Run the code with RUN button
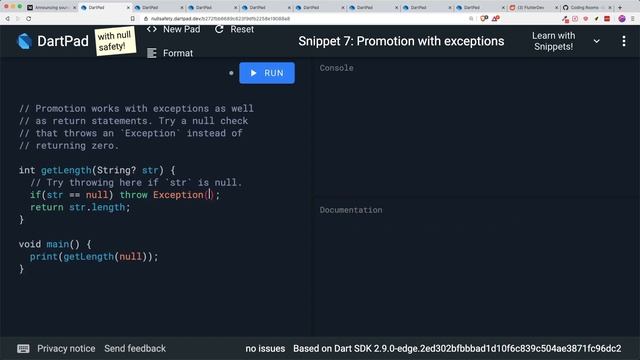The height and width of the screenshot is (360, 640). [x=267, y=73]
